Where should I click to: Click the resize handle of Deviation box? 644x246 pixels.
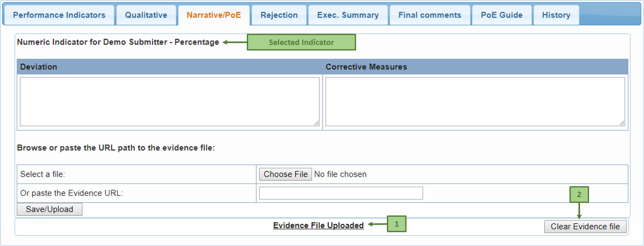(317, 123)
